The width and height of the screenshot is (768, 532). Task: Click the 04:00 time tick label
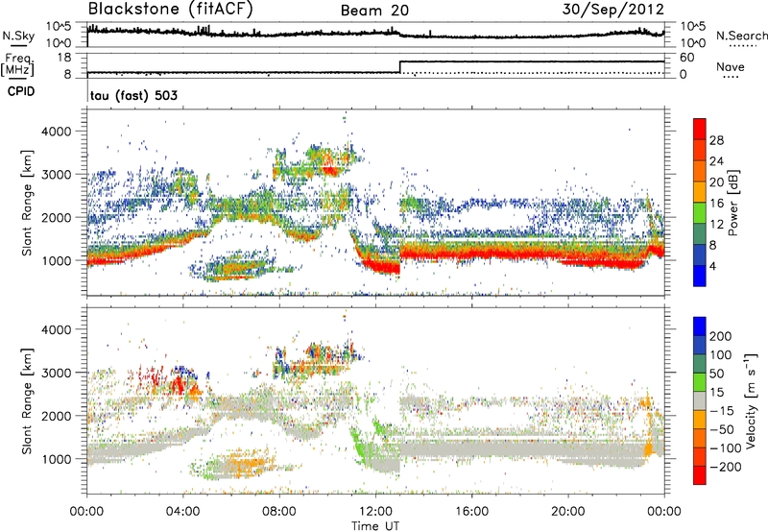click(x=182, y=512)
